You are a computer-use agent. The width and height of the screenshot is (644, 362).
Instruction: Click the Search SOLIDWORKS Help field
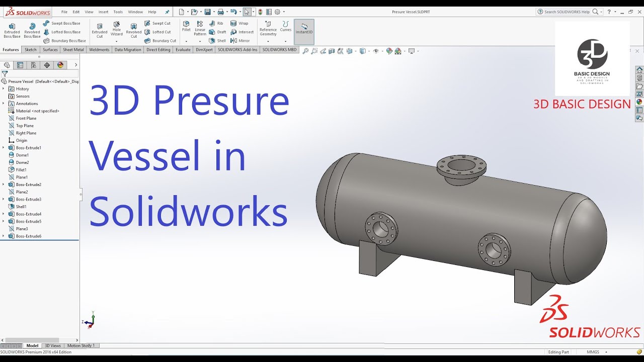point(567,12)
